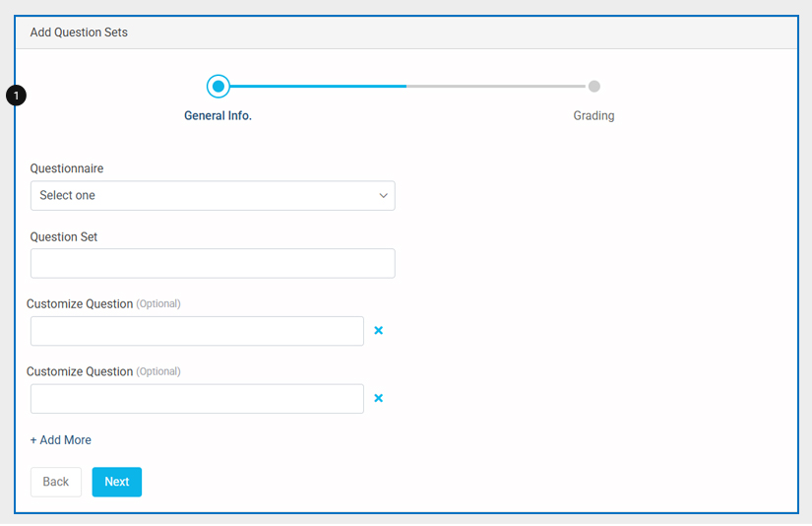Click the Questionnaire field label
This screenshot has width=812, height=526.
click(66, 168)
